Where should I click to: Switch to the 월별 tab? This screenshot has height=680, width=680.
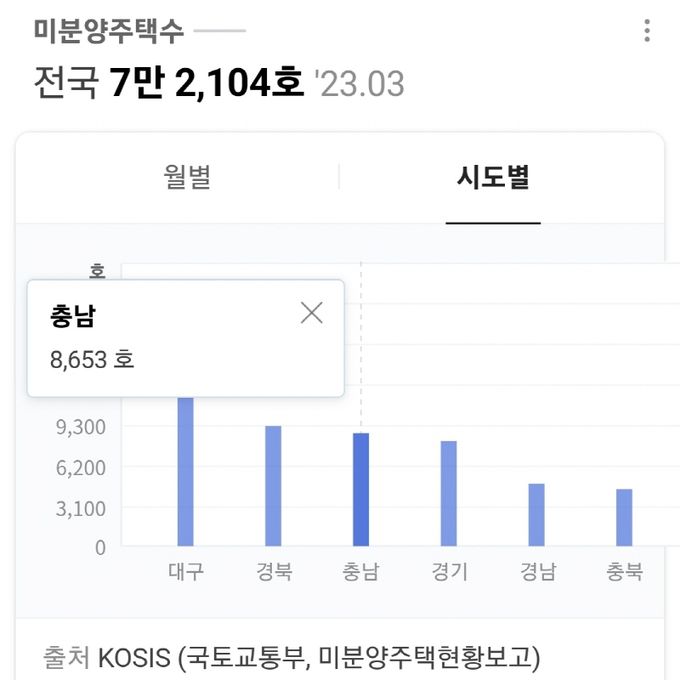point(187,177)
